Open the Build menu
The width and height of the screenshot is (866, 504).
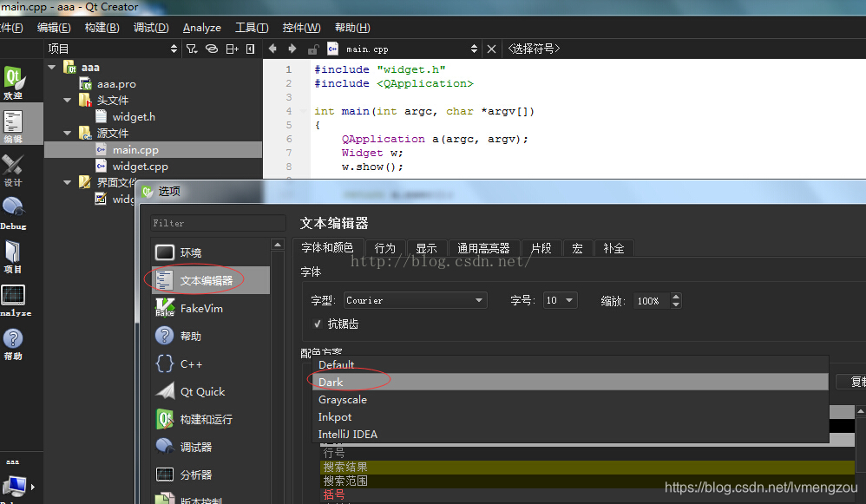(x=102, y=28)
